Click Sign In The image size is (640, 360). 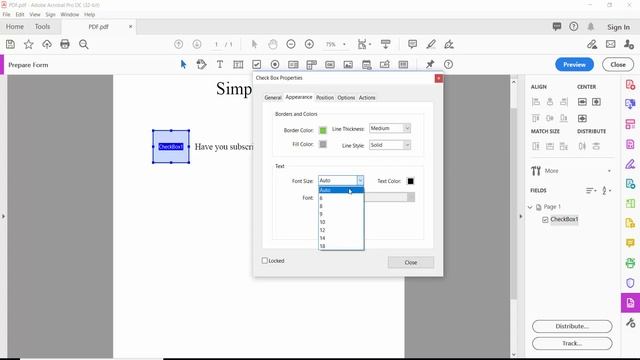[x=618, y=27]
